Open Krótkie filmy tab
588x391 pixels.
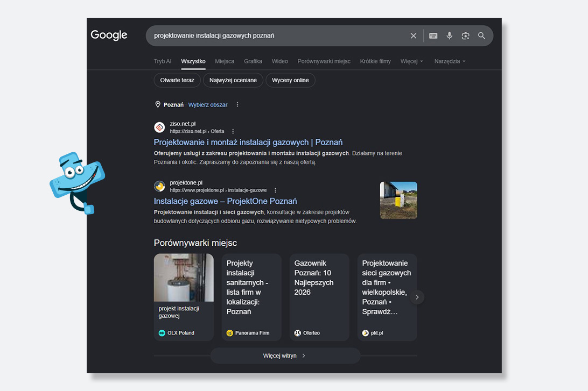pos(375,61)
